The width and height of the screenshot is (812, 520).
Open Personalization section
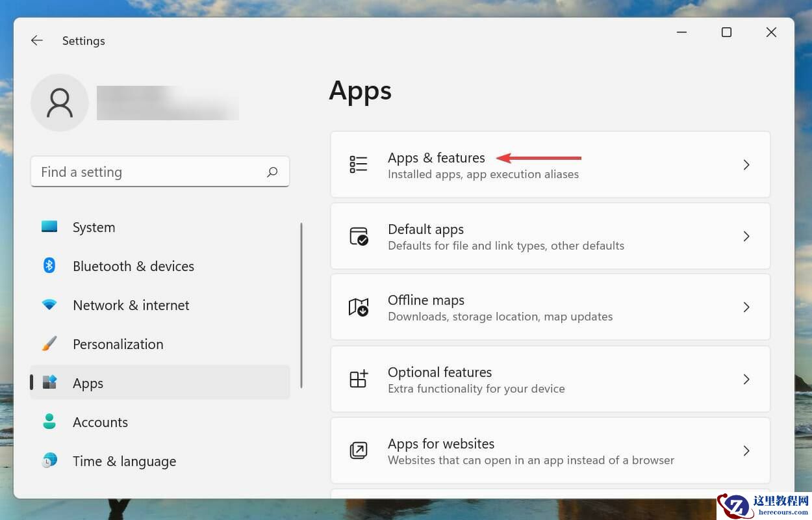click(160, 344)
